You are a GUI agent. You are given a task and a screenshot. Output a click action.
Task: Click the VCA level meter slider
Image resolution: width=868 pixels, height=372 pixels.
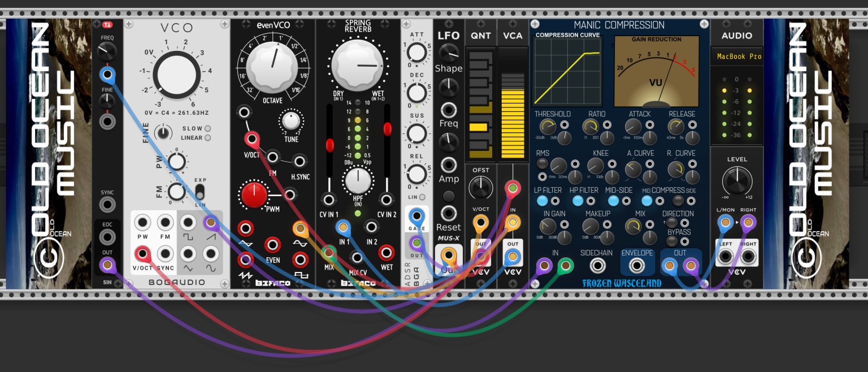click(x=513, y=117)
